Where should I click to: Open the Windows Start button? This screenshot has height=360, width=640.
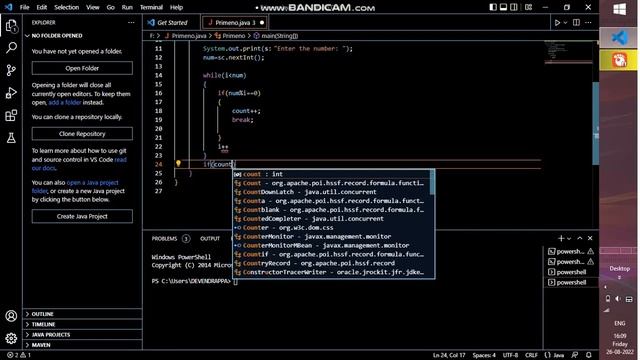(620, 9)
